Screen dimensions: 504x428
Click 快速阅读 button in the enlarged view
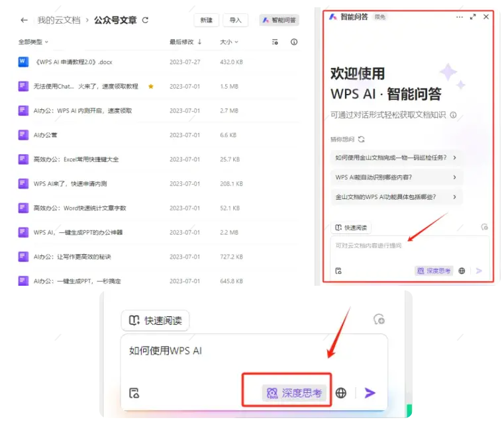[155, 320]
